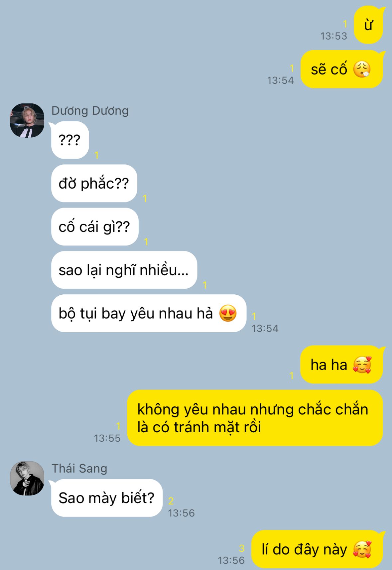392x570 pixels.
Task: Select the 'Sao mày biết?' message bubble
Action: tap(107, 498)
